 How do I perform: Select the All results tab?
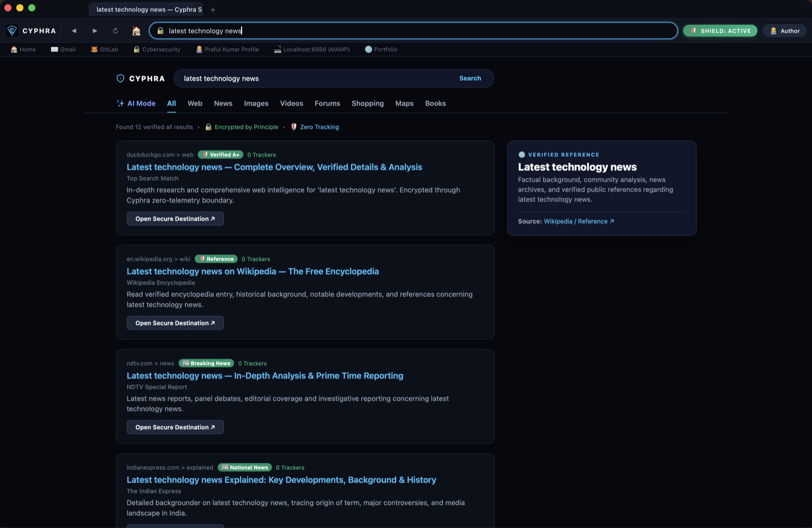click(x=172, y=103)
